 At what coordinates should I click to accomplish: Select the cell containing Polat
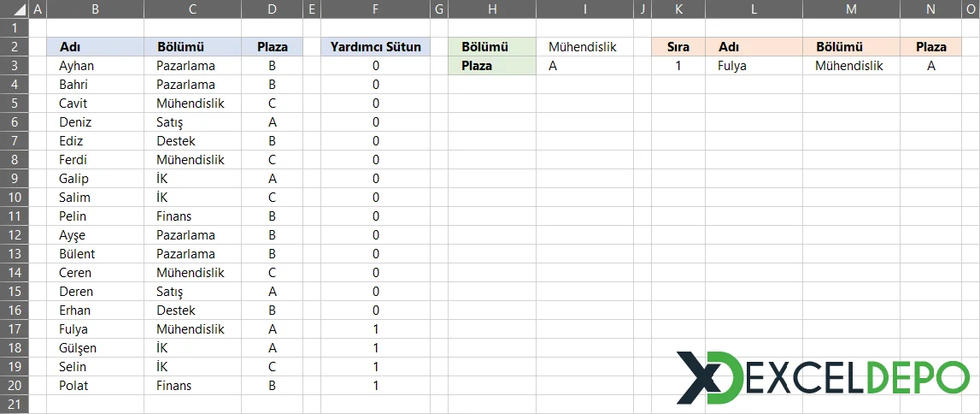74,386
